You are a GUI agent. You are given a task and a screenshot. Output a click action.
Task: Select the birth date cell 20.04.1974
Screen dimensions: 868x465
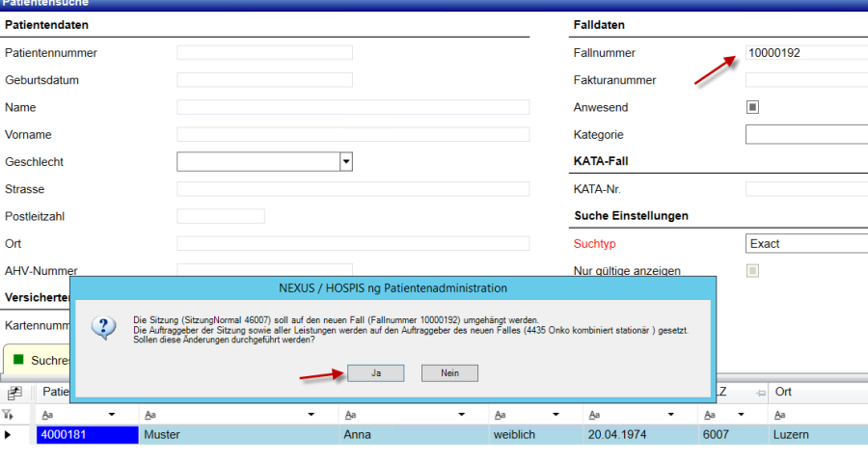pos(640,434)
